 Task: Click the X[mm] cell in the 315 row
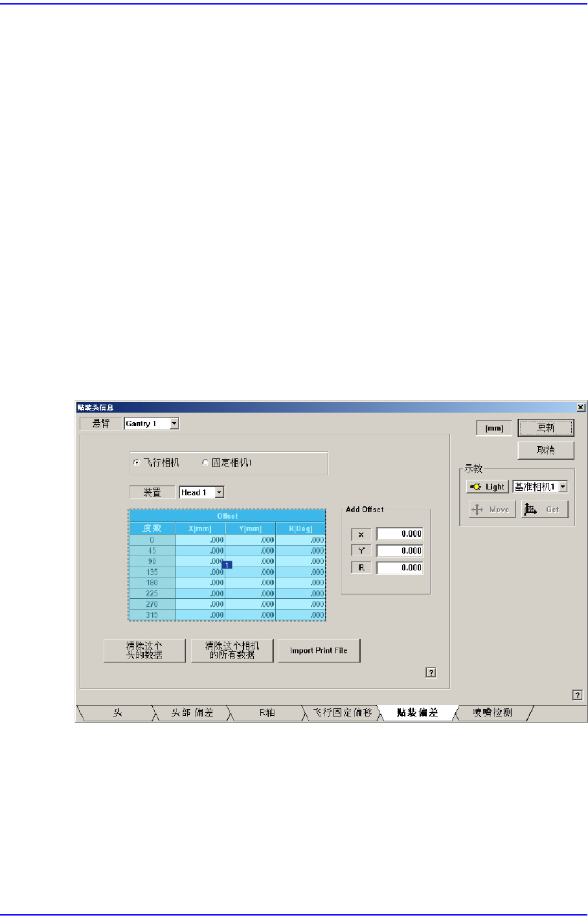[x=200, y=615]
